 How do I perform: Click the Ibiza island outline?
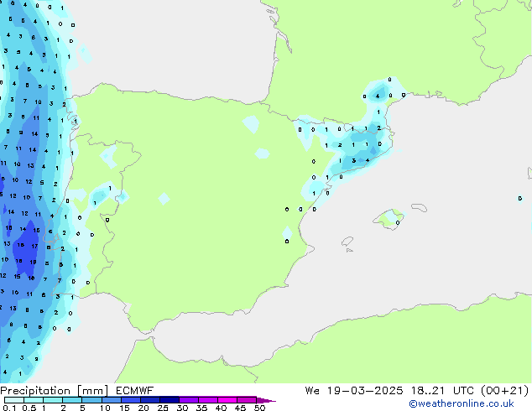tap(347, 242)
